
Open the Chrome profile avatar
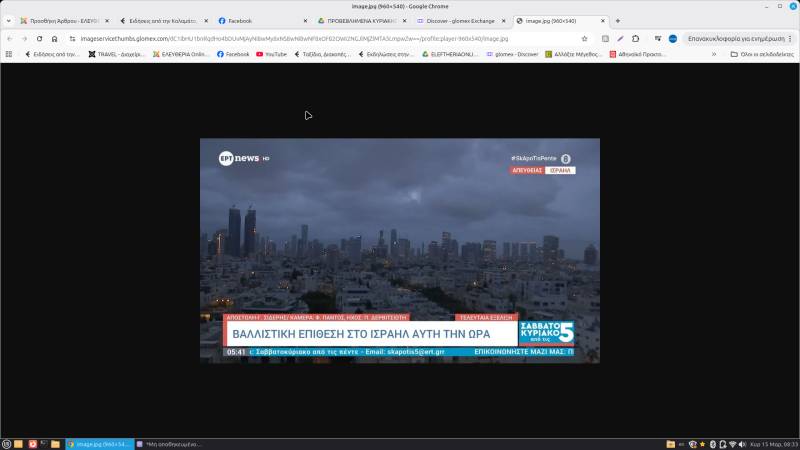(x=673, y=38)
